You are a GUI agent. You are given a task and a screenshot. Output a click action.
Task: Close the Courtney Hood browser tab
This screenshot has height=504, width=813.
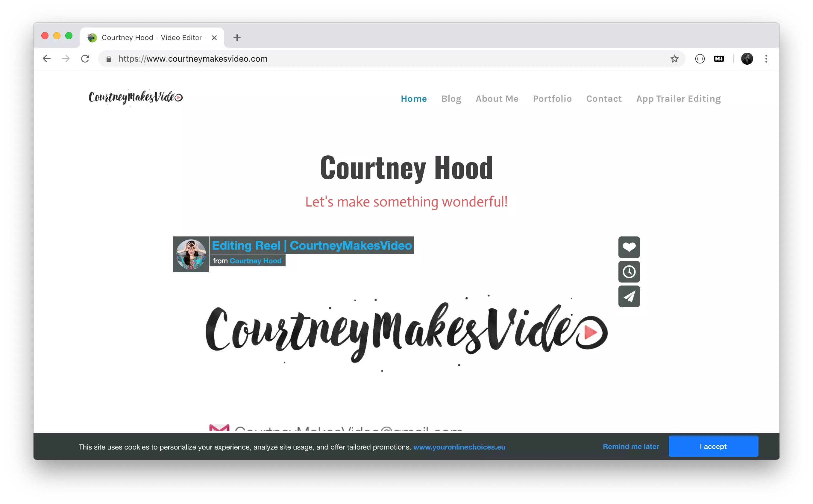(x=214, y=38)
